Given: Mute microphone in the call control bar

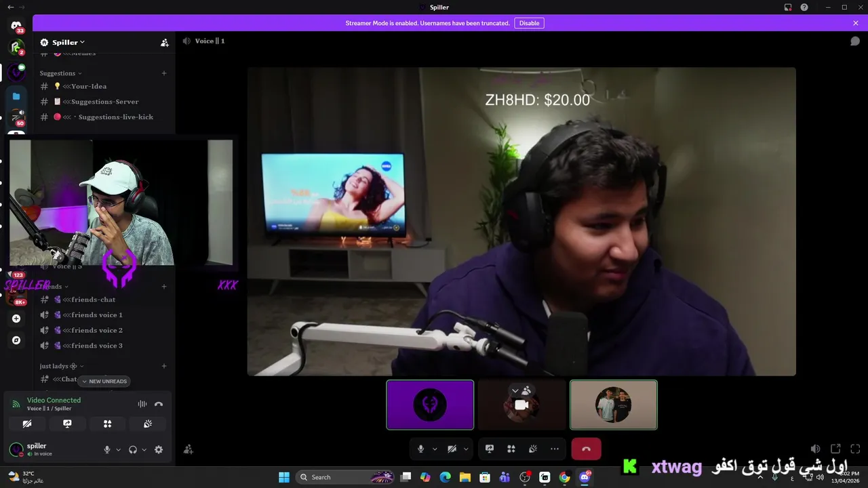Looking at the screenshot, I should point(421,449).
